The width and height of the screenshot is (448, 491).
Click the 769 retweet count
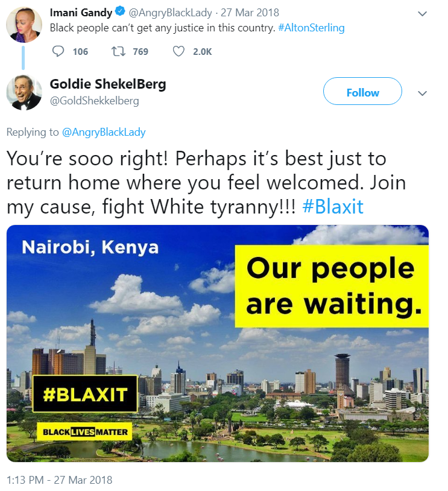[x=140, y=52]
